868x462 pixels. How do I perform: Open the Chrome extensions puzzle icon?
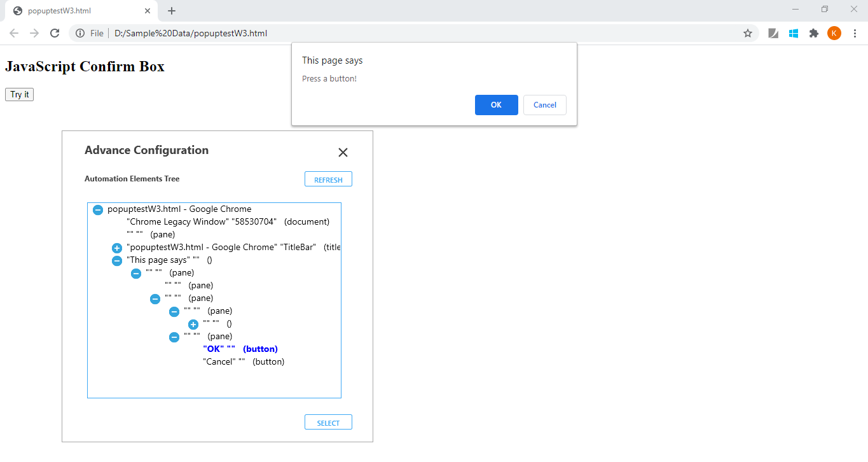[x=814, y=33]
